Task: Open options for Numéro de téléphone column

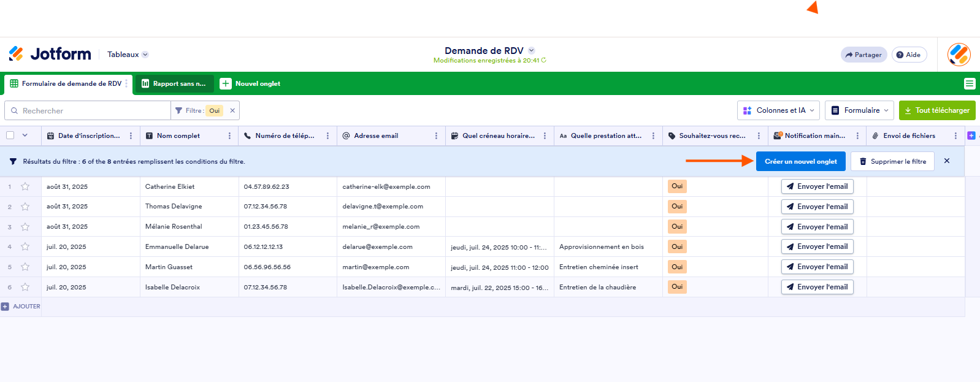Action: [x=327, y=136]
